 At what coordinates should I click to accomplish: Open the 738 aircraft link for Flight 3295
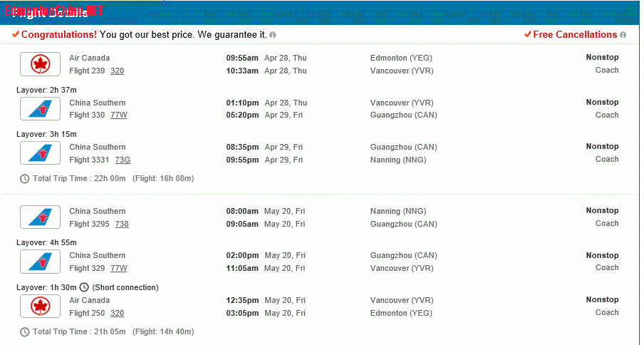(122, 224)
